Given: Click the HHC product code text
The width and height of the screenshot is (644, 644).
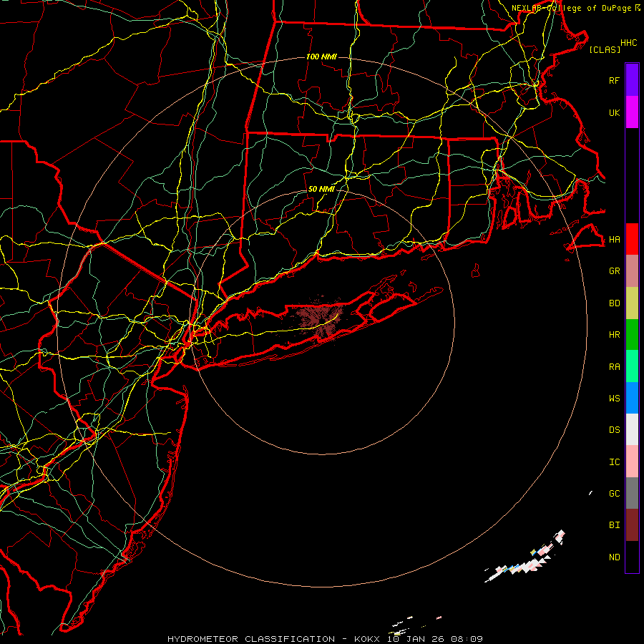Looking at the screenshot, I should click(628, 43).
